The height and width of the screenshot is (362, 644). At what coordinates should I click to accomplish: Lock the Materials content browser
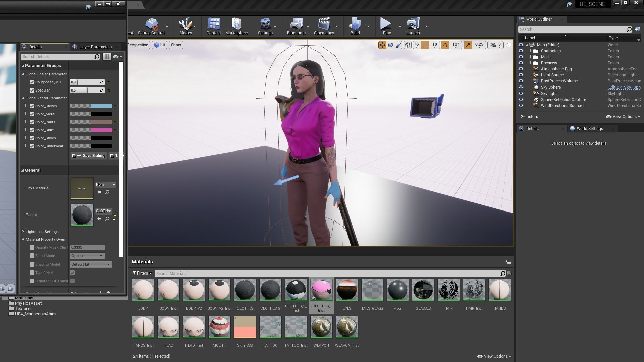508,262
